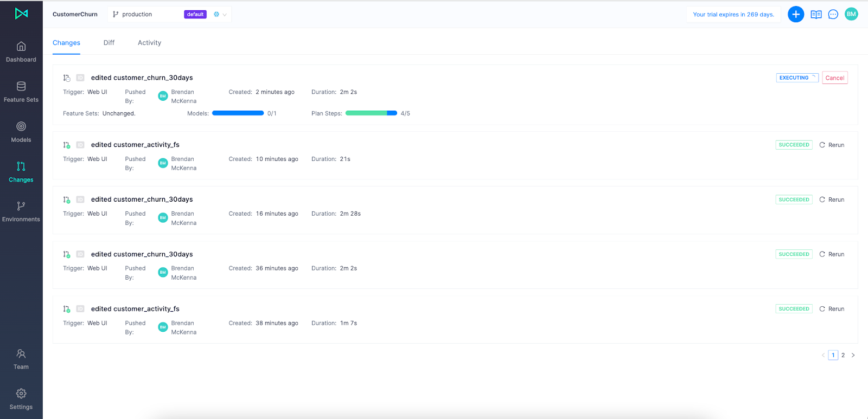The height and width of the screenshot is (419, 868).
Task: Click the Plan Steps progress bar
Action: pyautogui.click(x=371, y=113)
